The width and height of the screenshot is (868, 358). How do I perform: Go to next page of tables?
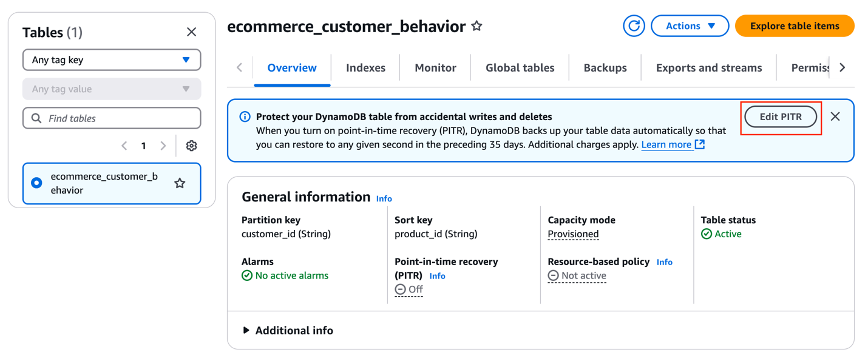tap(163, 146)
